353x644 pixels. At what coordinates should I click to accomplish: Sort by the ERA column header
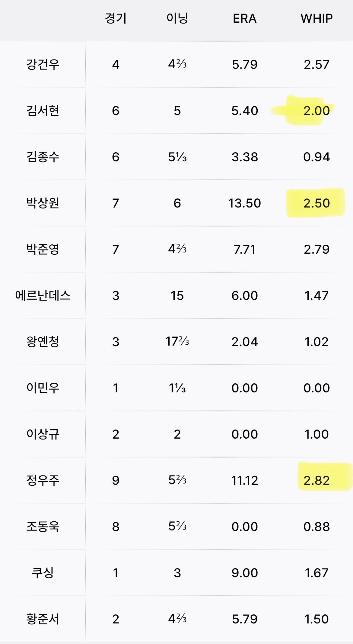[x=244, y=18]
